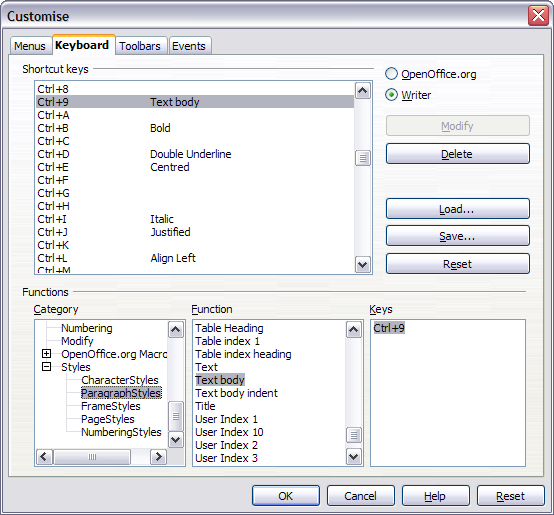
Task: Click right arrow of Category horizontal scrollbar
Action: coord(158,457)
